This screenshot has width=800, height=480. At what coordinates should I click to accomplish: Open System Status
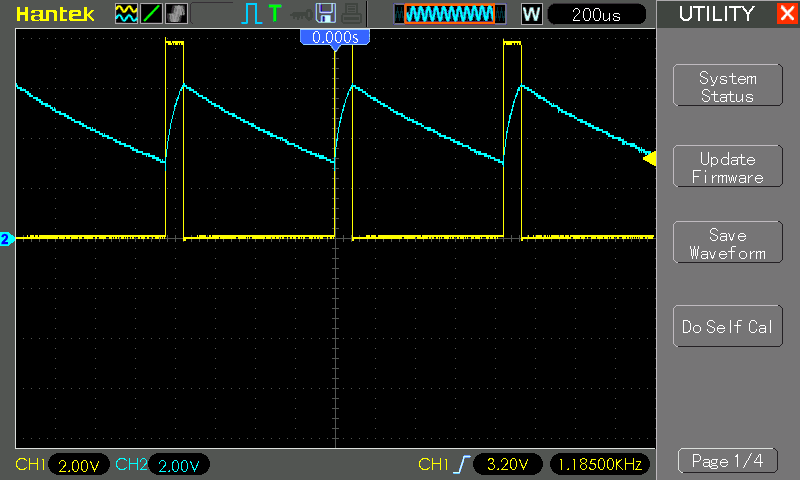tap(728, 85)
